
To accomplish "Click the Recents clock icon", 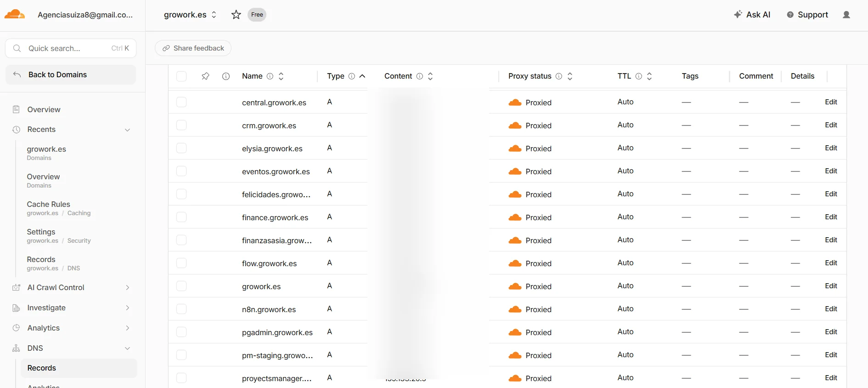I will point(16,130).
